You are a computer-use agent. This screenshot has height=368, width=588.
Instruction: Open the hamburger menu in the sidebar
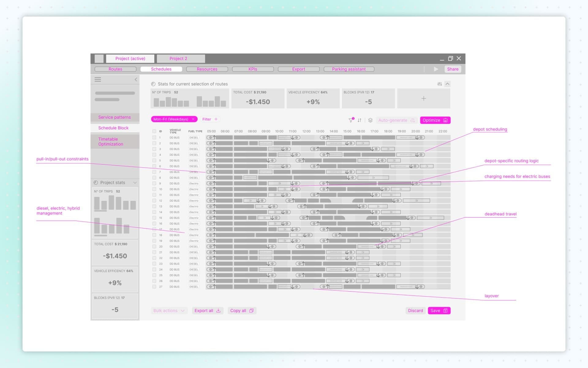(98, 79)
